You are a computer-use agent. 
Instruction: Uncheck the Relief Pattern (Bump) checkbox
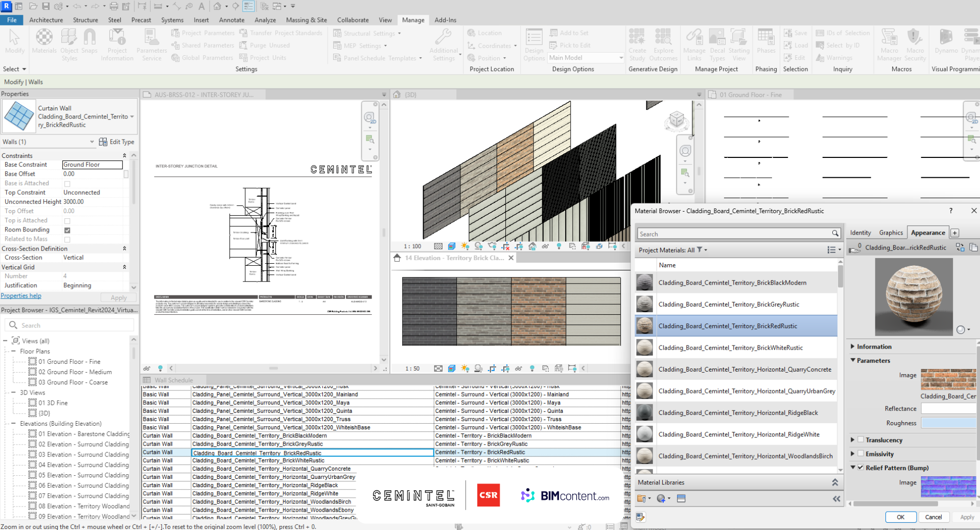point(859,467)
